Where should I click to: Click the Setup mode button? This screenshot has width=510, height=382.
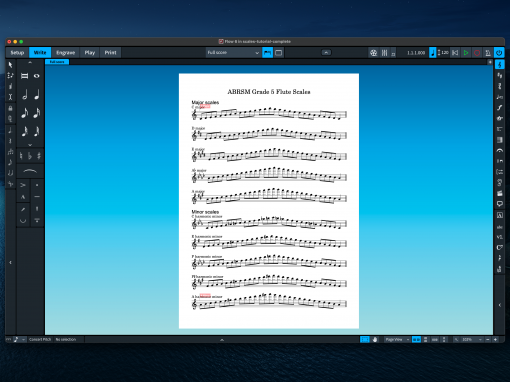pyautogui.click(x=17, y=53)
